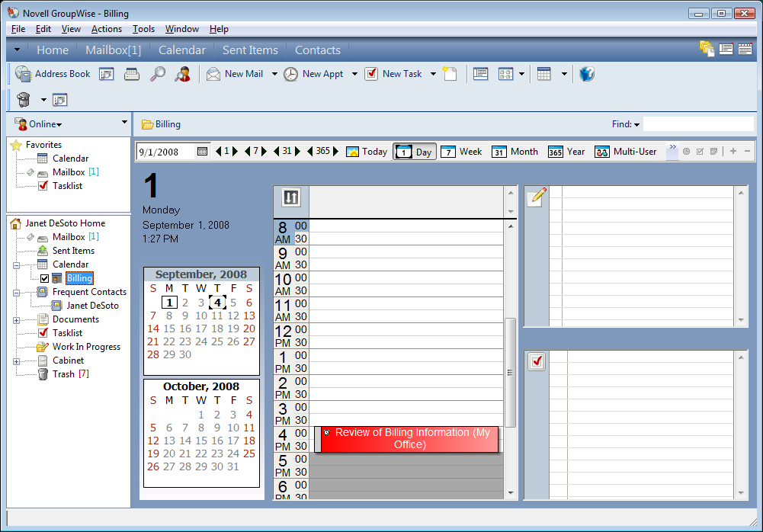The height and width of the screenshot is (532, 763).
Task: Switch to Week view
Action: click(461, 152)
